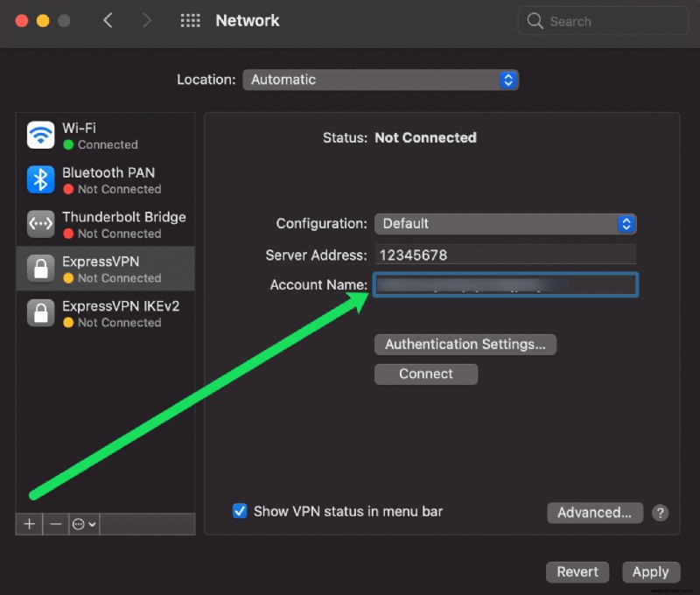This screenshot has width=700, height=595.
Task: Minimize the window with yellow button
Action: 43,20
